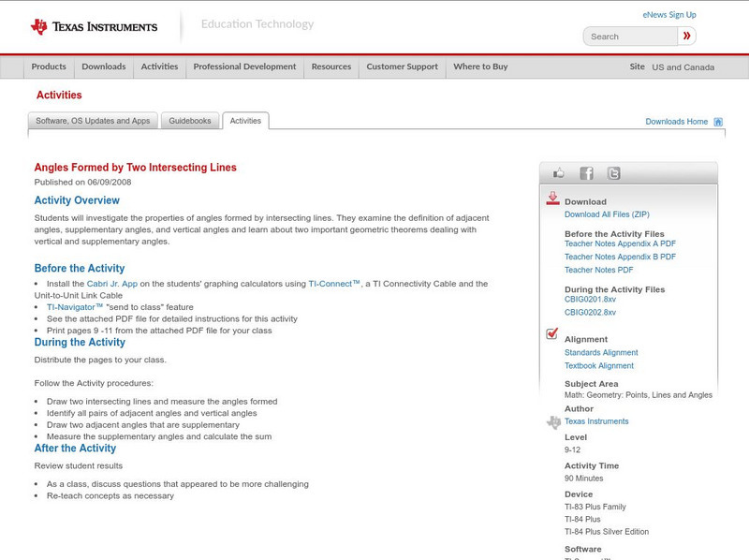Viewport: 749px width, 560px height.
Task: Click the Before the Activity heading
Action: coord(80,268)
